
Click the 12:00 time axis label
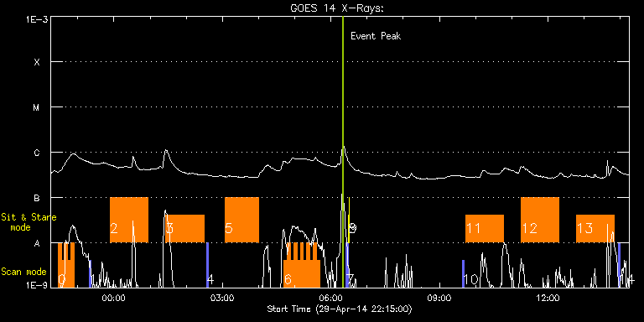pos(548,299)
